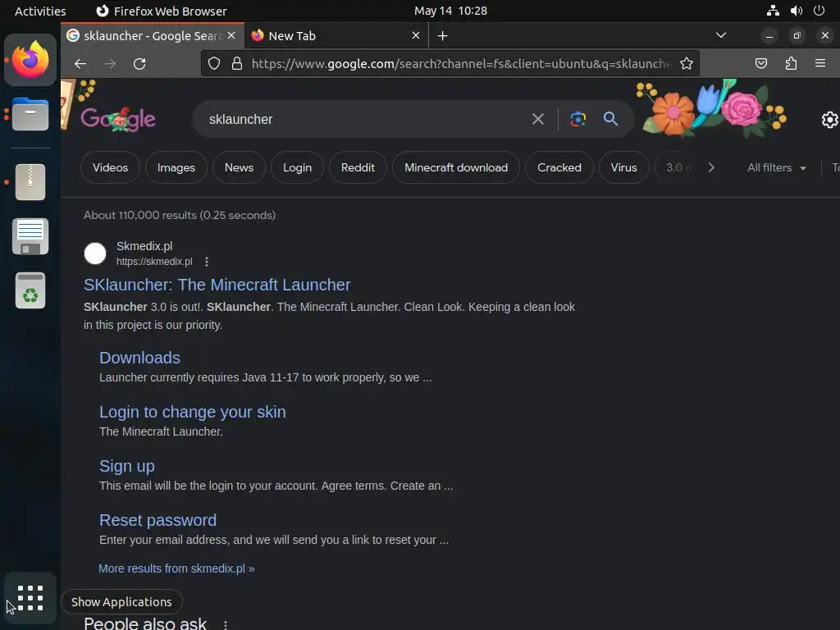Clear the search box with the X icon
The image size is (840, 630).
[538, 119]
